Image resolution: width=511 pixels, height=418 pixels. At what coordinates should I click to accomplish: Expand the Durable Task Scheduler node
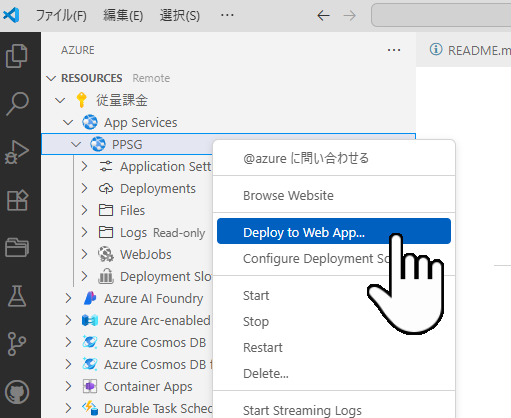click(x=69, y=408)
